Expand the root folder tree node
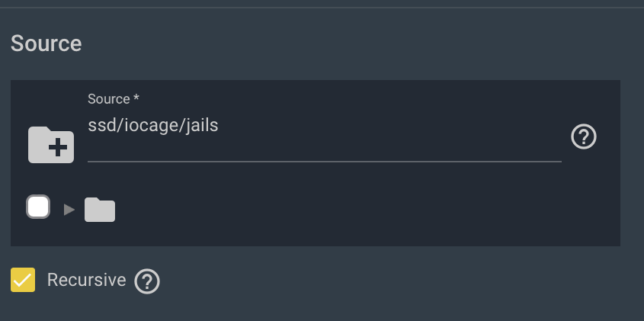Viewport: 644px width, 321px height. (69, 210)
